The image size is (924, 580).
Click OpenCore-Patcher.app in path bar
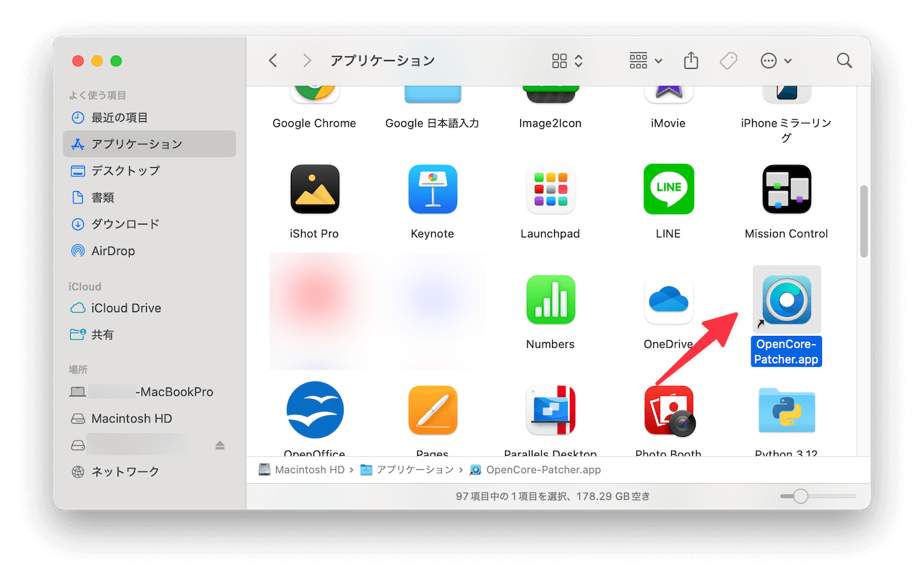(x=536, y=470)
